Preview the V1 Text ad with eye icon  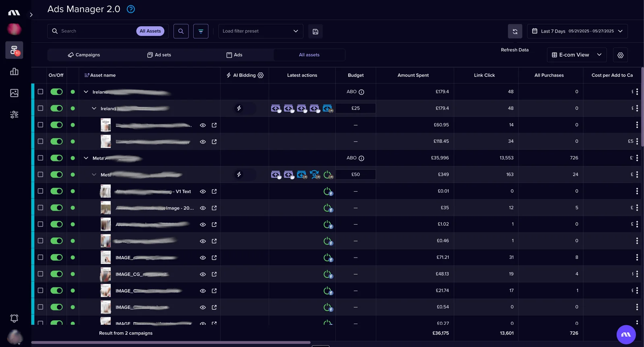coord(203,192)
